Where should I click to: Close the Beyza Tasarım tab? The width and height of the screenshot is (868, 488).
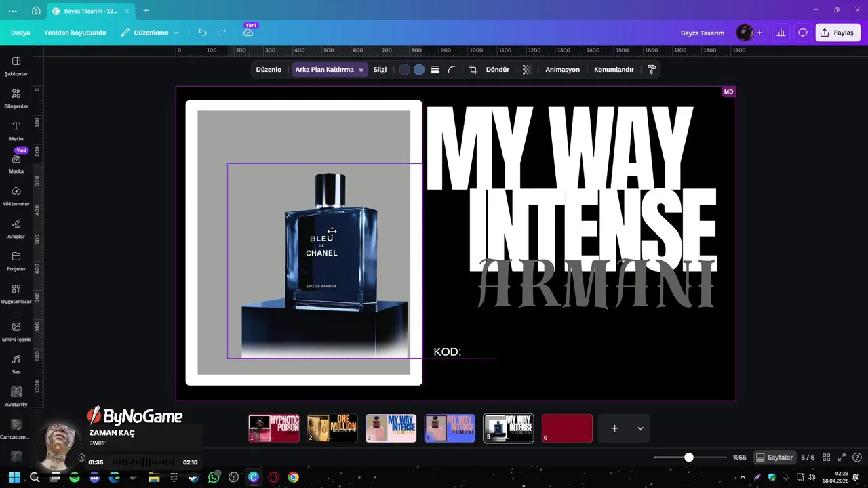(x=127, y=11)
